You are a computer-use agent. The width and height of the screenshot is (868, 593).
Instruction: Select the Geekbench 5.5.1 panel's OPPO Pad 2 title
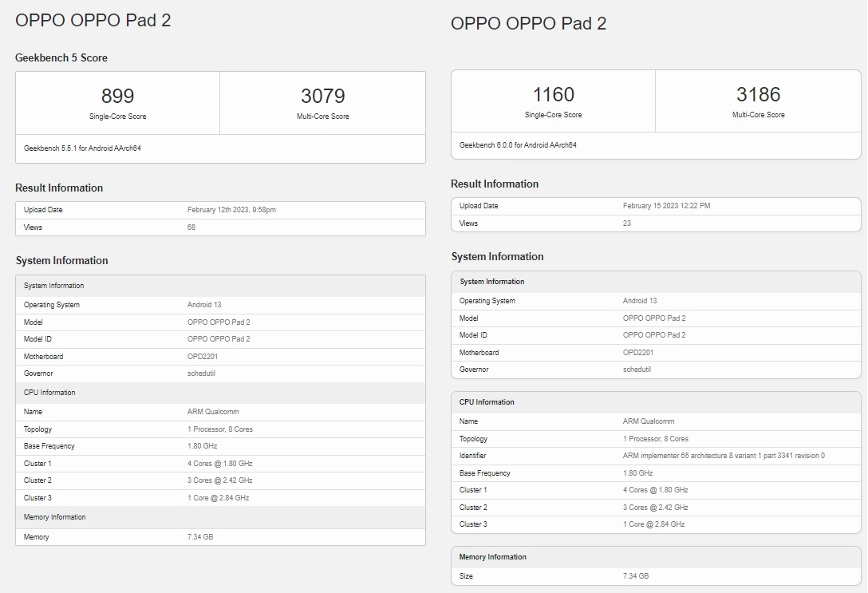(93, 21)
